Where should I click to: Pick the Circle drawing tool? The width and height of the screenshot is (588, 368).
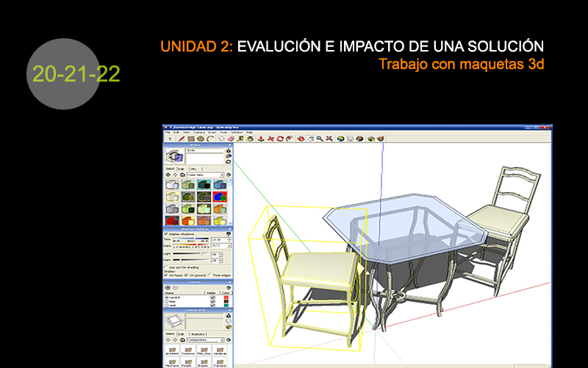(x=200, y=138)
